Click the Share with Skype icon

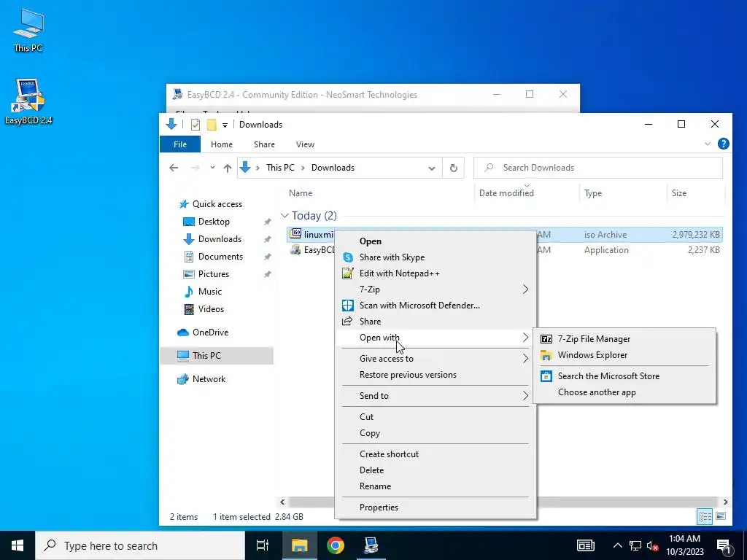(348, 257)
